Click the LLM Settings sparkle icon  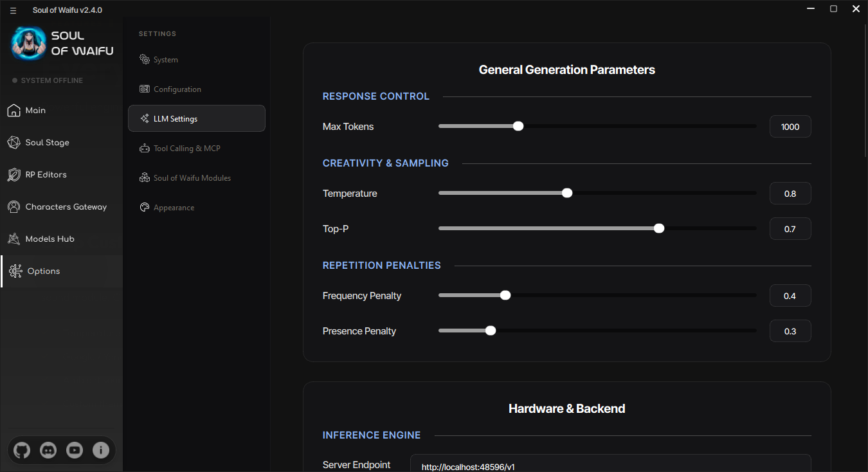click(x=145, y=119)
